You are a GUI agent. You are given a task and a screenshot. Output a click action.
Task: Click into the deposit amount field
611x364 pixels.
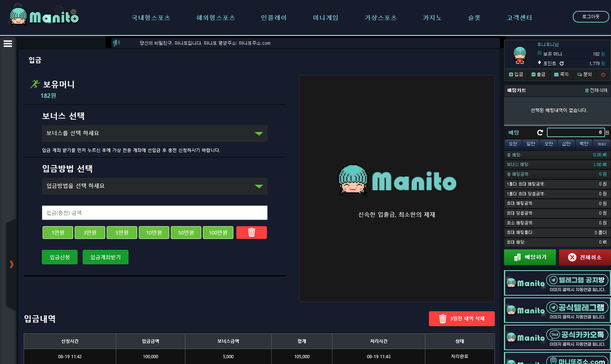[x=154, y=213]
